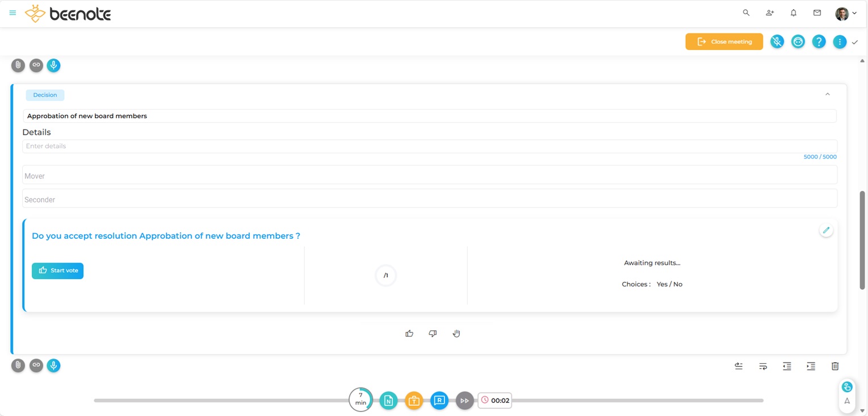
Task: Click the Start vote button
Action: tap(57, 271)
